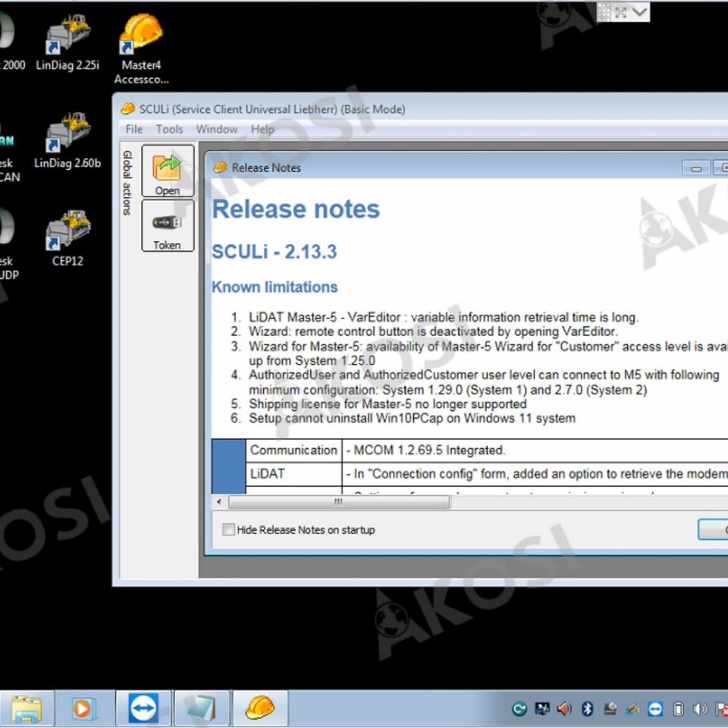Click the 'Release notes' heading

tap(296, 209)
